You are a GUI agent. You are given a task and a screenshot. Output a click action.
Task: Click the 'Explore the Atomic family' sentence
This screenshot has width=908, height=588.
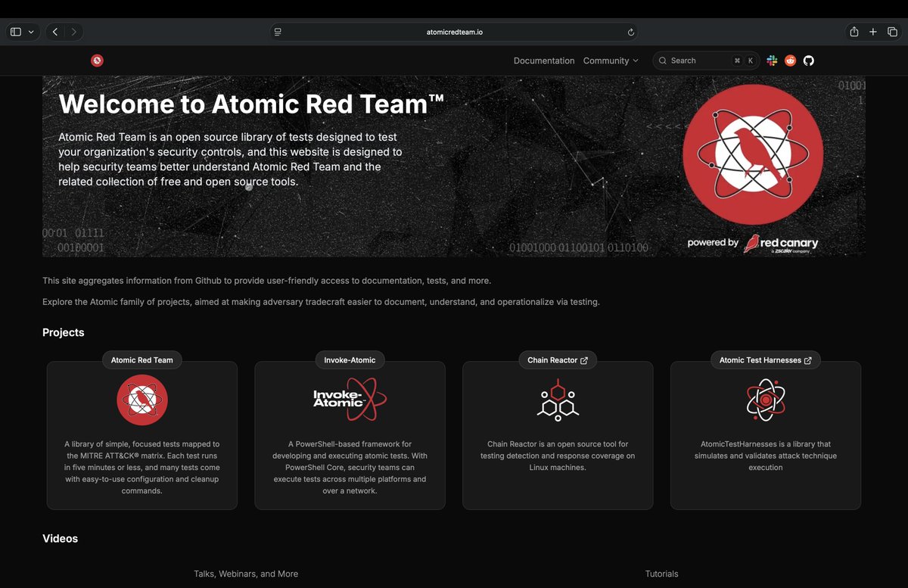coord(321,302)
